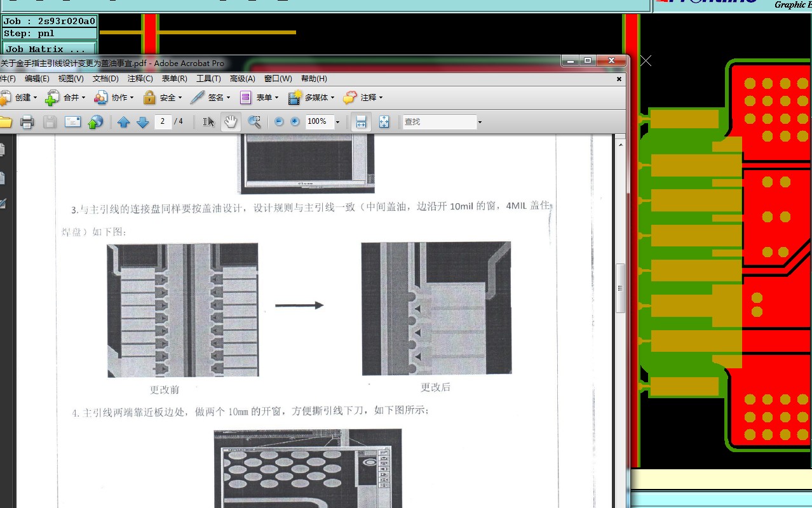This screenshot has width=812, height=508.
Task: Open the 表单(R) menu
Action: (x=174, y=79)
